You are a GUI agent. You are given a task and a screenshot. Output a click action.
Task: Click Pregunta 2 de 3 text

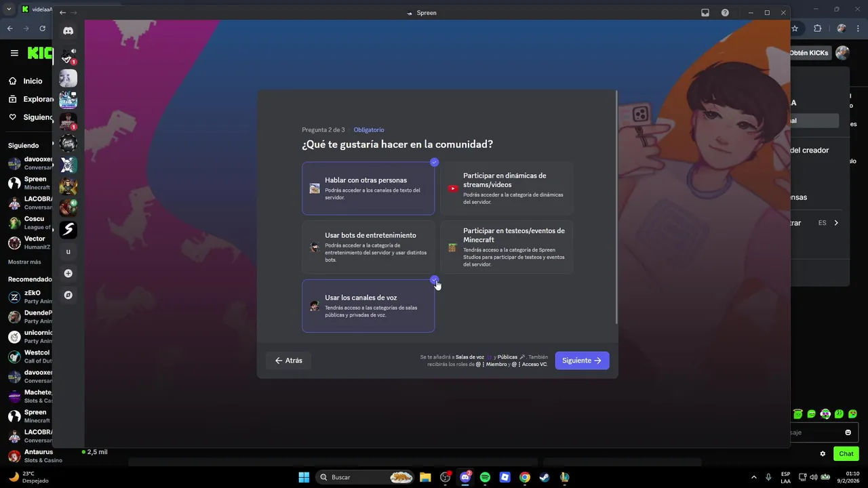323,129
